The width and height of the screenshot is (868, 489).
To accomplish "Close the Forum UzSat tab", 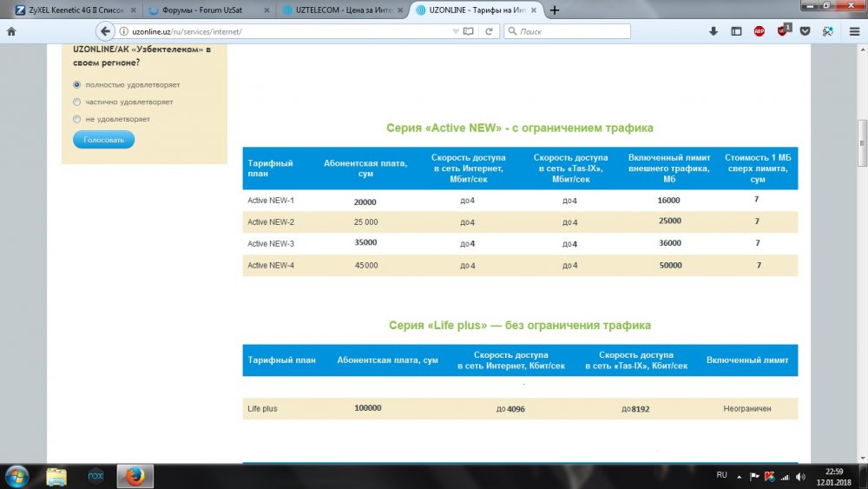I will pos(266,10).
